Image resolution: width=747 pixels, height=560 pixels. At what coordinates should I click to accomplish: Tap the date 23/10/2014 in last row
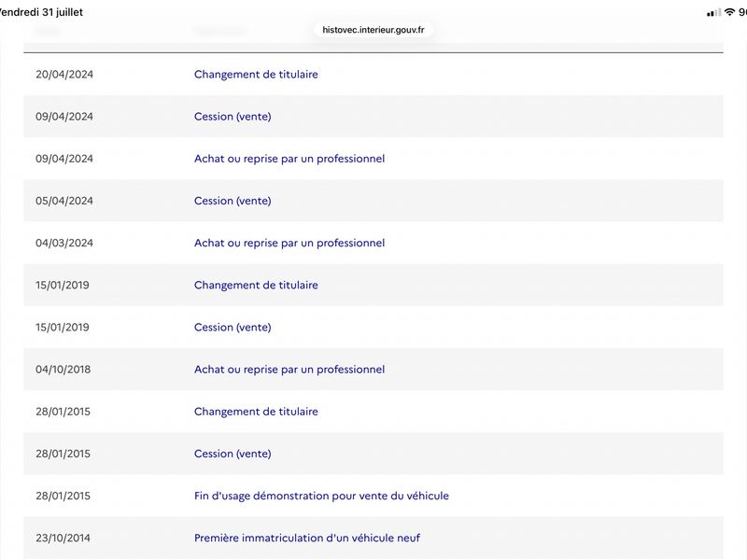pyautogui.click(x=63, y=539)
